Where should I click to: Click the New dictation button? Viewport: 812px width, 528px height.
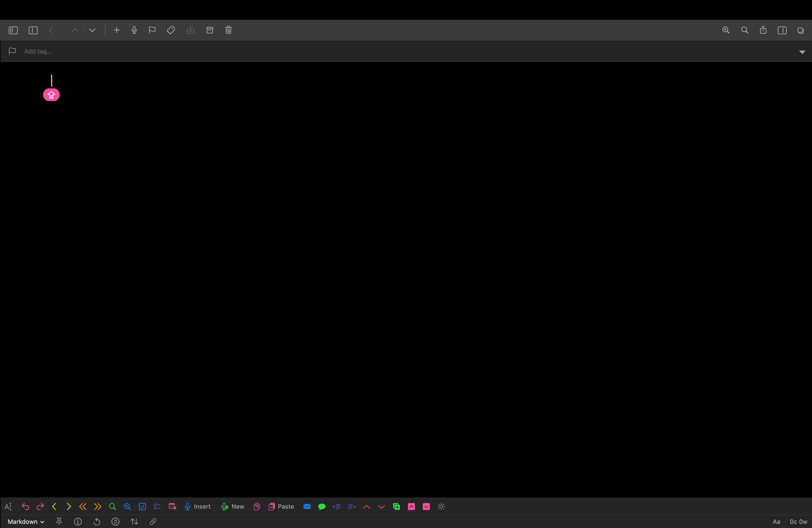(233, 506)
